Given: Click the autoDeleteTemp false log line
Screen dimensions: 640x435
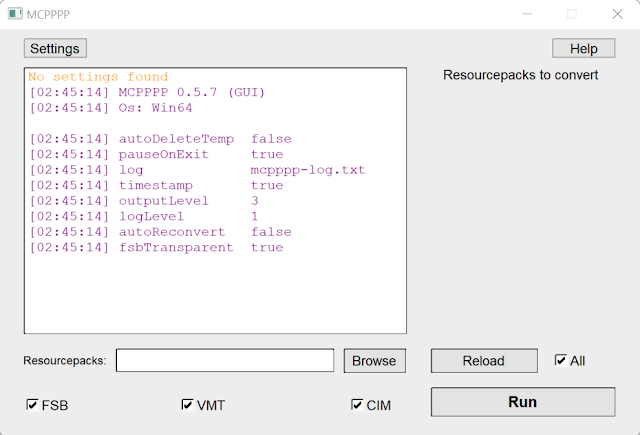Looking at the screenshot, I should tap(160, 139).
